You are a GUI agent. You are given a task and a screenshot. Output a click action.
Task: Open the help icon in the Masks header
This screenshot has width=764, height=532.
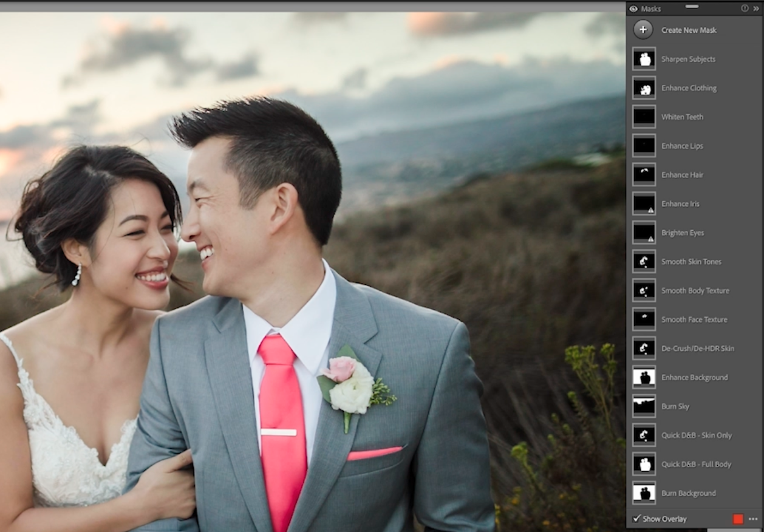point(746,9)
